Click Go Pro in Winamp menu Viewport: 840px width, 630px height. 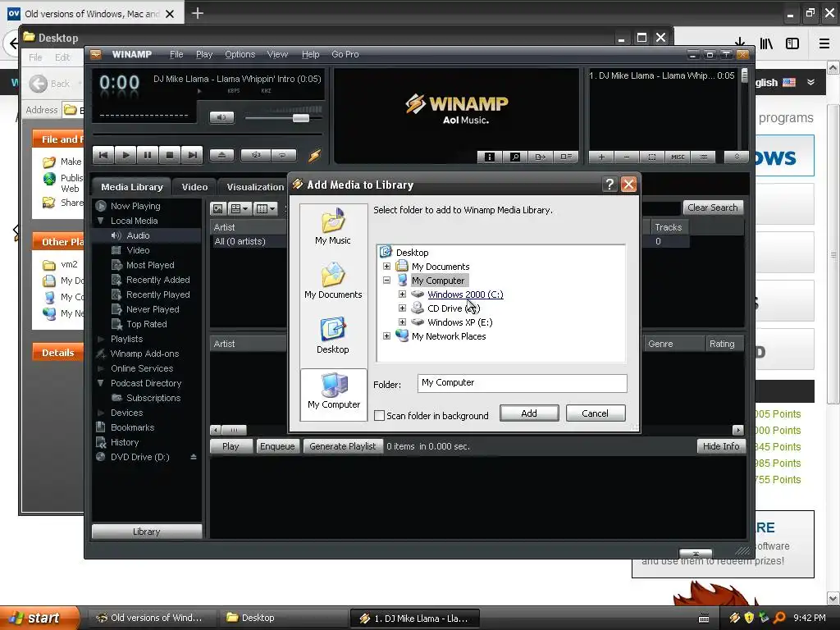[345, 54]
